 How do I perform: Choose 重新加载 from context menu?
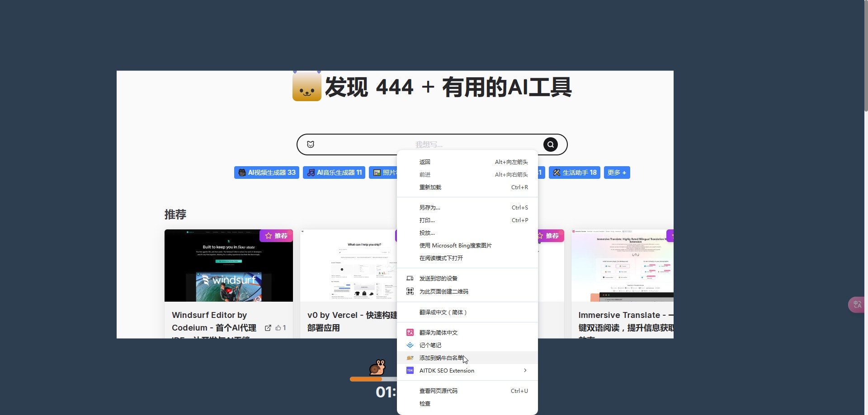467,187
